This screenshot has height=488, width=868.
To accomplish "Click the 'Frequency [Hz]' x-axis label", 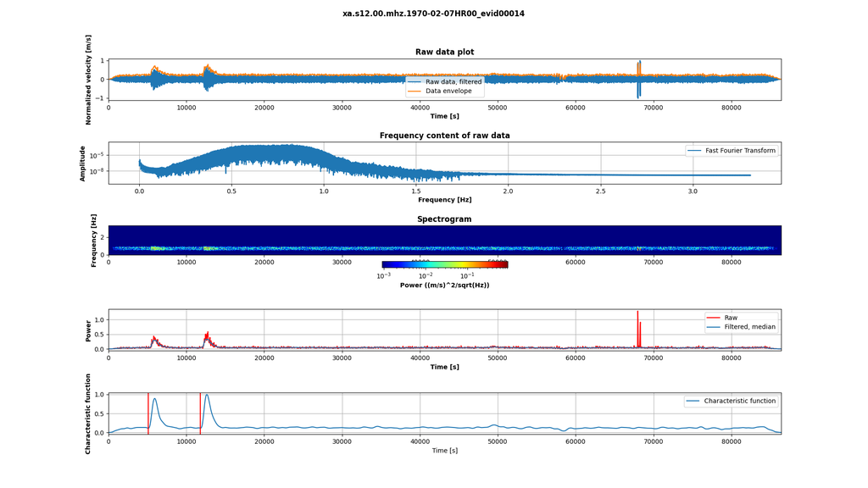I will 444,200.
